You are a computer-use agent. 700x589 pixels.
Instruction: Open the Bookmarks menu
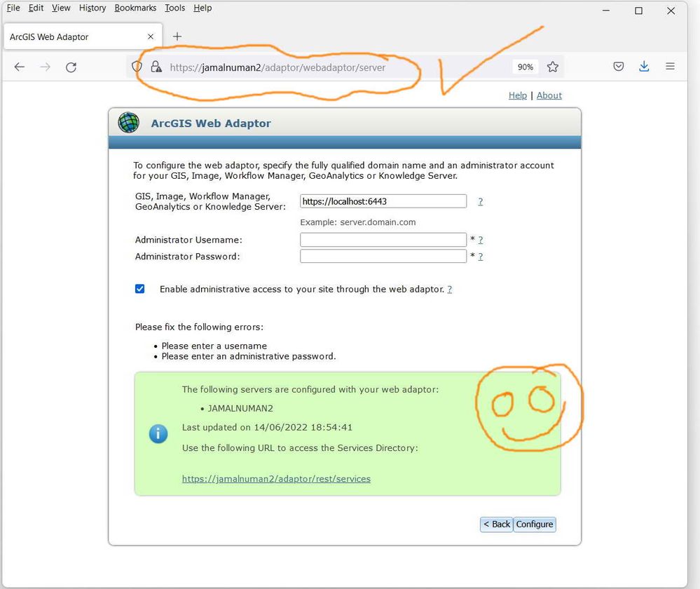(135, 8)
